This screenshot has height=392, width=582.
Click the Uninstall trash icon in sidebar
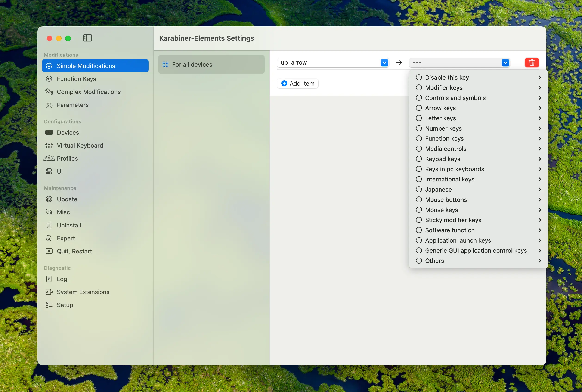(49, 225)
